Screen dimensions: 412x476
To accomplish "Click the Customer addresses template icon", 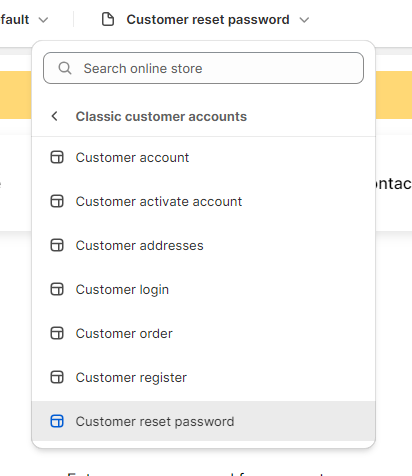I will pos(57,245).
